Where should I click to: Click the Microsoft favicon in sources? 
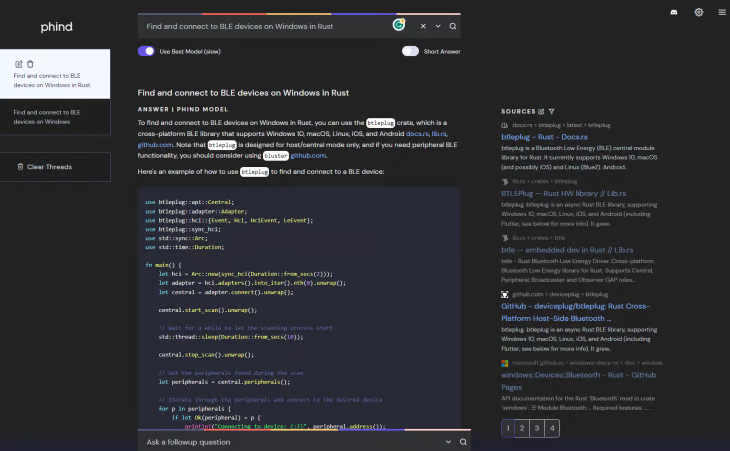click(x=505, y=363)
